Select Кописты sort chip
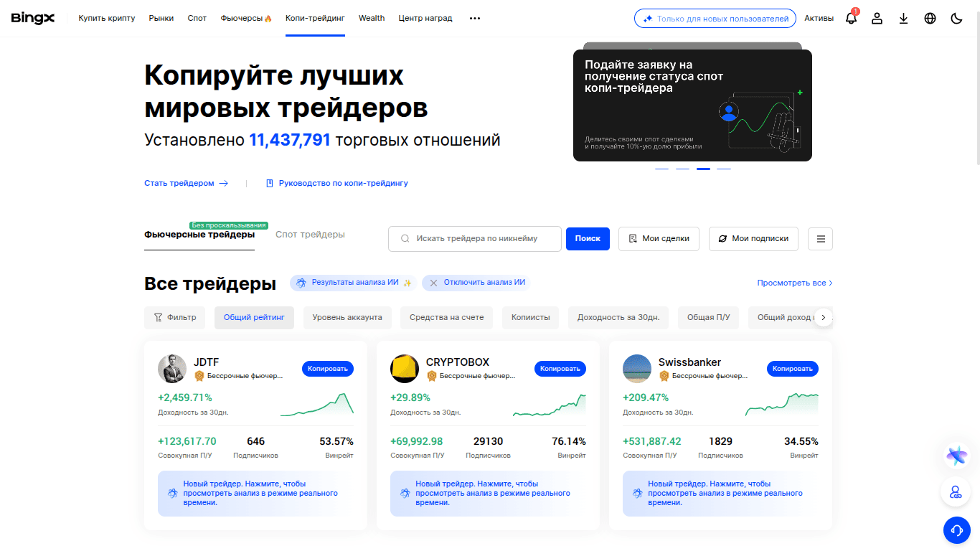This screenshot has width=980, height=551. pyautogui.click(x=530, y=317)
